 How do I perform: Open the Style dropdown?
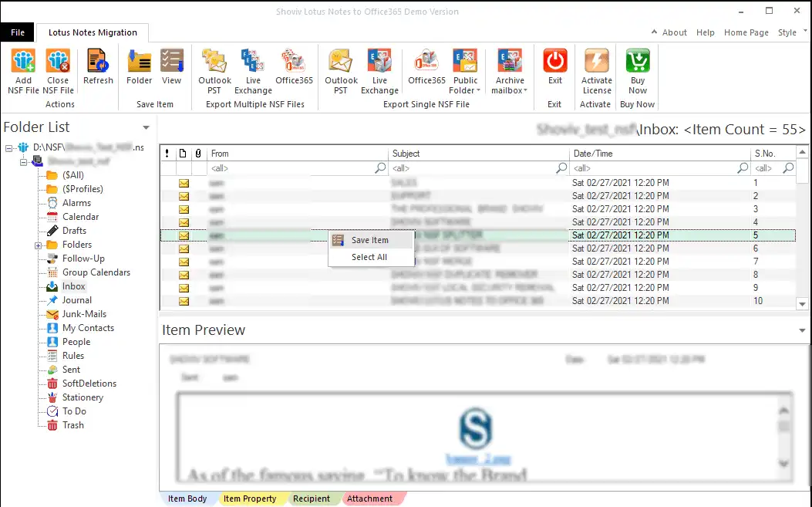click(792, 32)
